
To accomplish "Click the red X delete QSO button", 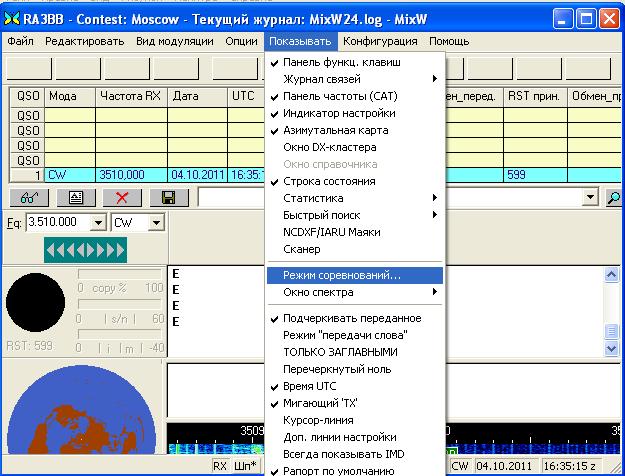I will pyautogui.click(x=123, y=198).
